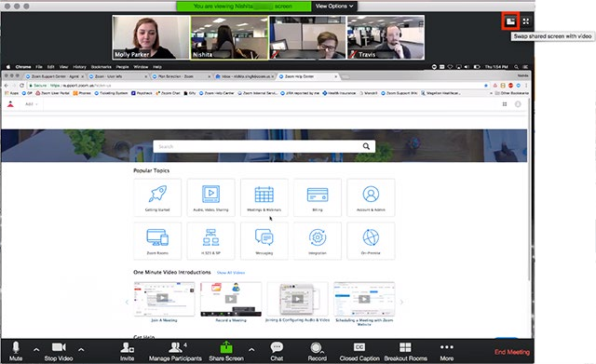
Task: Open the Invite participants icon
Action: (x=127, y=351)
